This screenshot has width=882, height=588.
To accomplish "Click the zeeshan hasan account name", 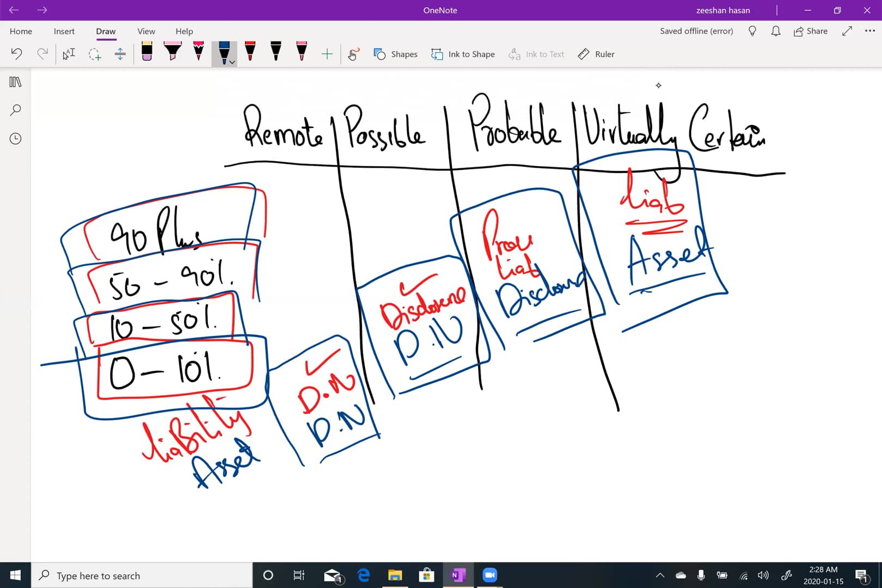I will tap(723, 10).
